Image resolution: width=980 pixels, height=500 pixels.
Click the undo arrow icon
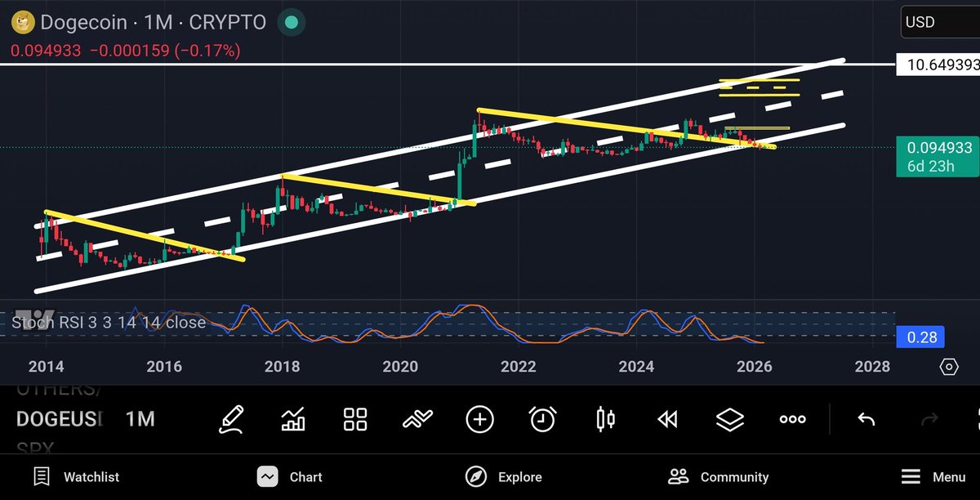pyautogui.click(x=866, y=418)
